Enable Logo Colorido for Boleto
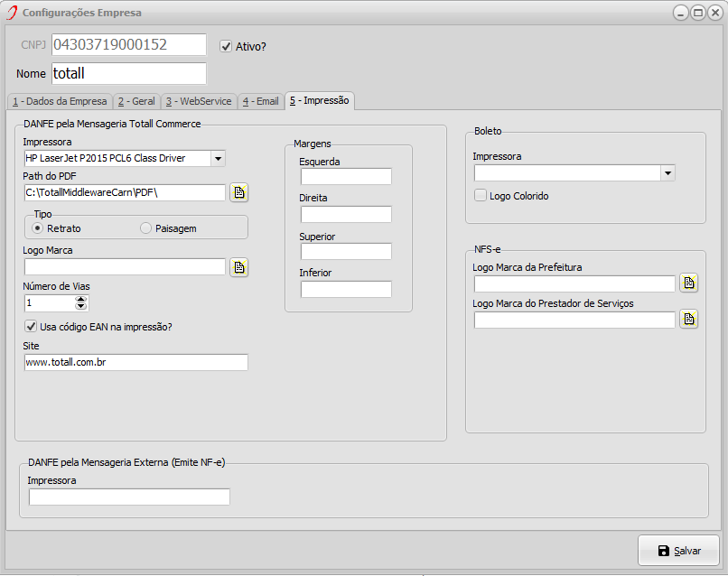The height and width of the screenshot is (576, 728). (481, 196)
